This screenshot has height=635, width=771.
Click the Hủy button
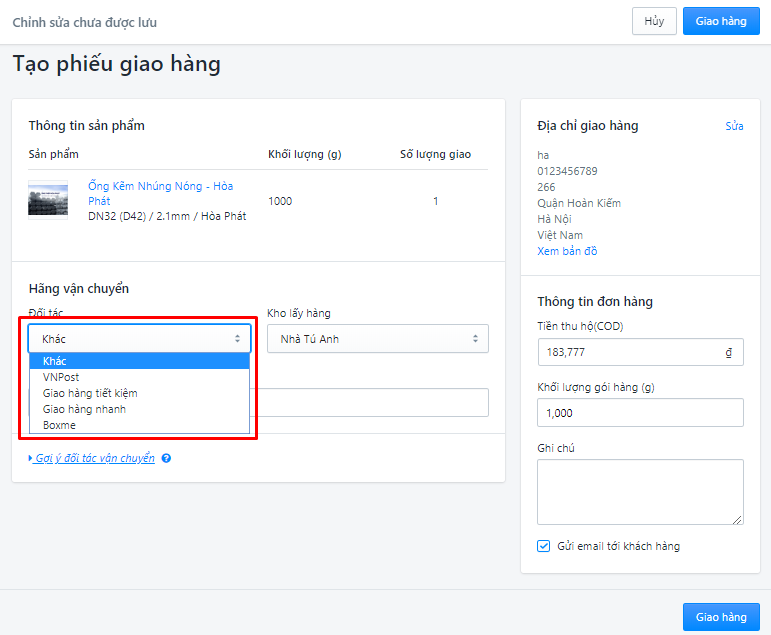pyautogui.click(x=654, y=21)
